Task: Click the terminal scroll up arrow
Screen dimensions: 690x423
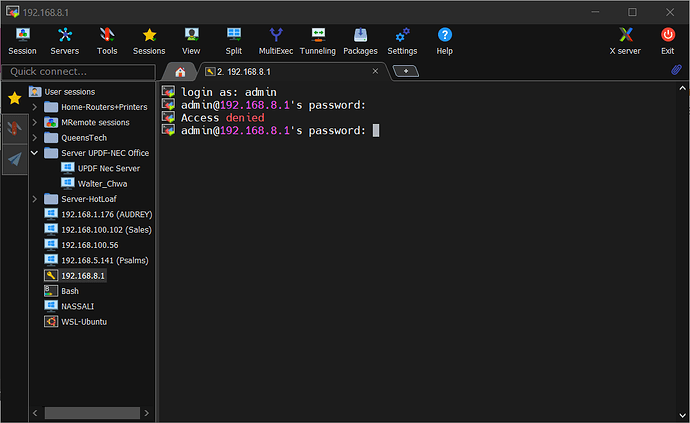Action: pyautogui.click(x=682, y=88)
